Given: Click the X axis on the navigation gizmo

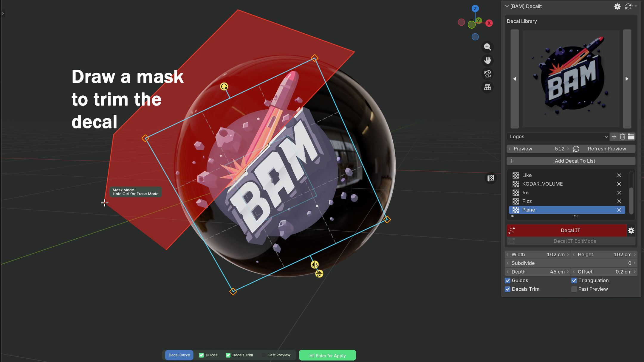Looking at the screenshot, I should point(489,23).
